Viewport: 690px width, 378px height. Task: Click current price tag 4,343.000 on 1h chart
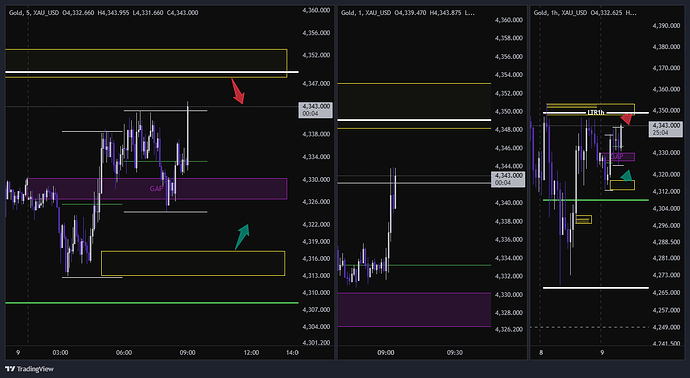pos(667,129)
